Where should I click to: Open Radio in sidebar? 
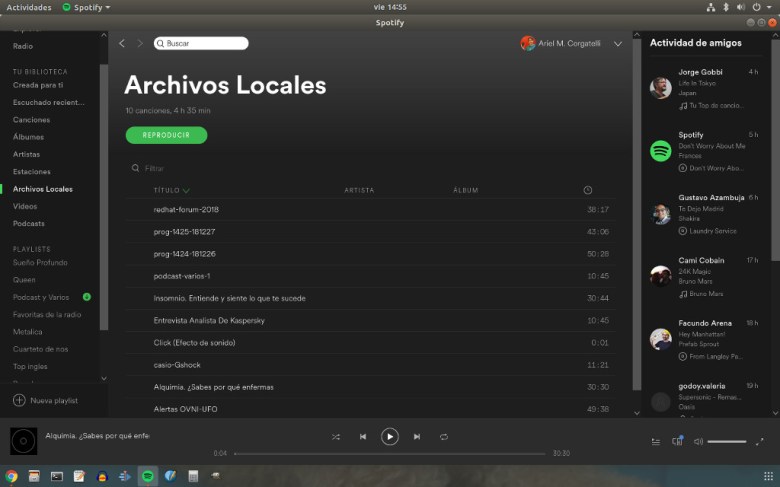[x=23, y=46]
